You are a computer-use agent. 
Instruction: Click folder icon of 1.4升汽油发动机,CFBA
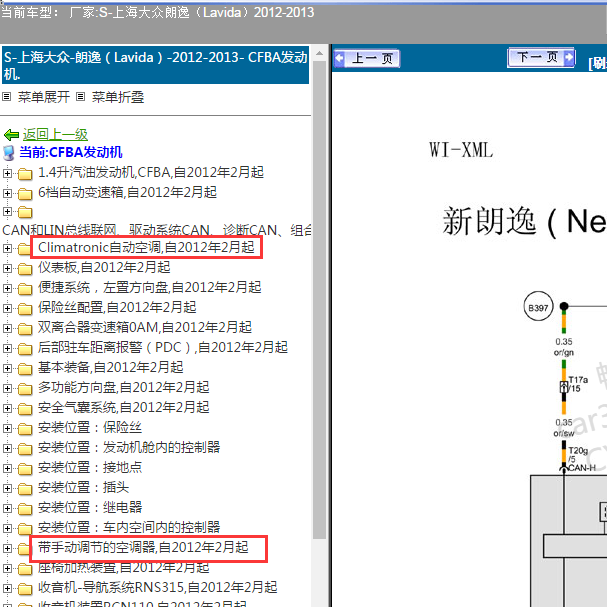pyautogui.click(x=25, y=174)
